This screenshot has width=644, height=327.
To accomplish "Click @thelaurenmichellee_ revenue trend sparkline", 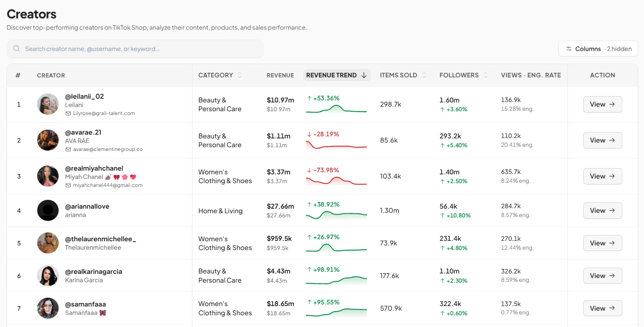I will [x=336, y=248].
